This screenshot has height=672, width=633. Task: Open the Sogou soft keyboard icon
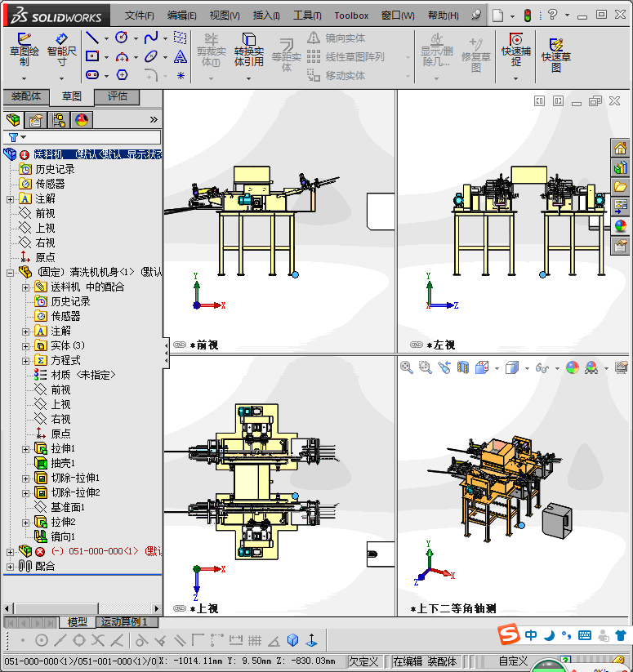pyautogui.click(x=585, y=635)
